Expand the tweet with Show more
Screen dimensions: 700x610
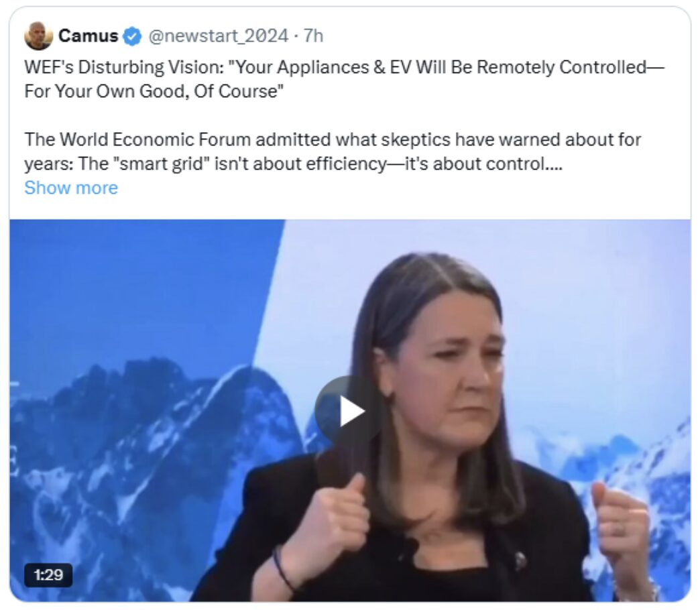click(x=71, y=188)
